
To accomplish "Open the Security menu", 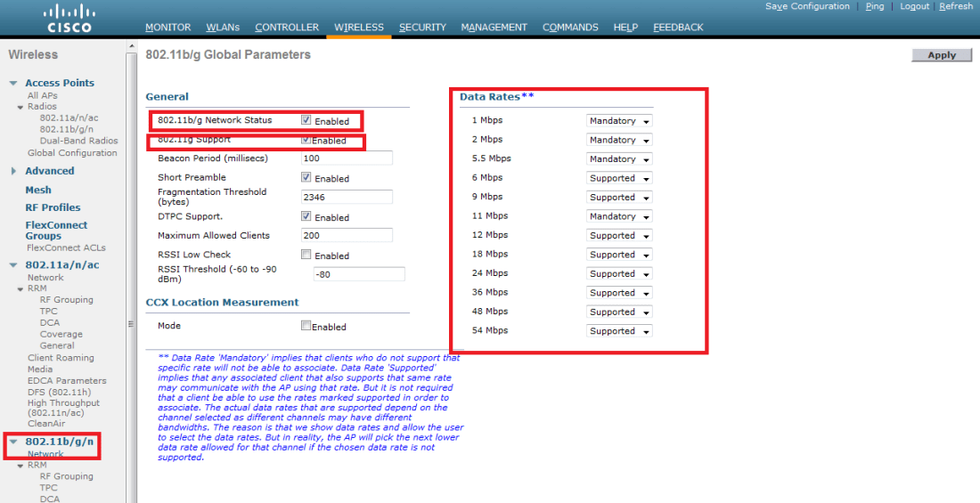I will pyautogui.click(x=422, y=28).
